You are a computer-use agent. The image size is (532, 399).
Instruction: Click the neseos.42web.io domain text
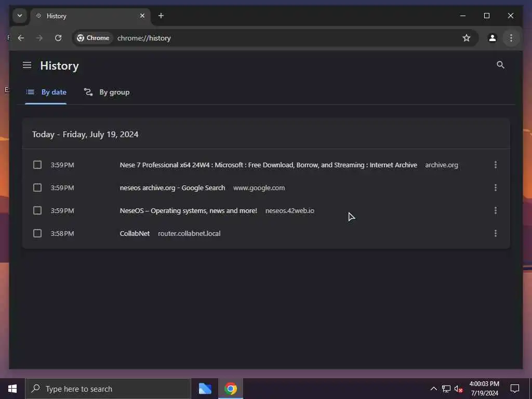click(x=290, y=211)
